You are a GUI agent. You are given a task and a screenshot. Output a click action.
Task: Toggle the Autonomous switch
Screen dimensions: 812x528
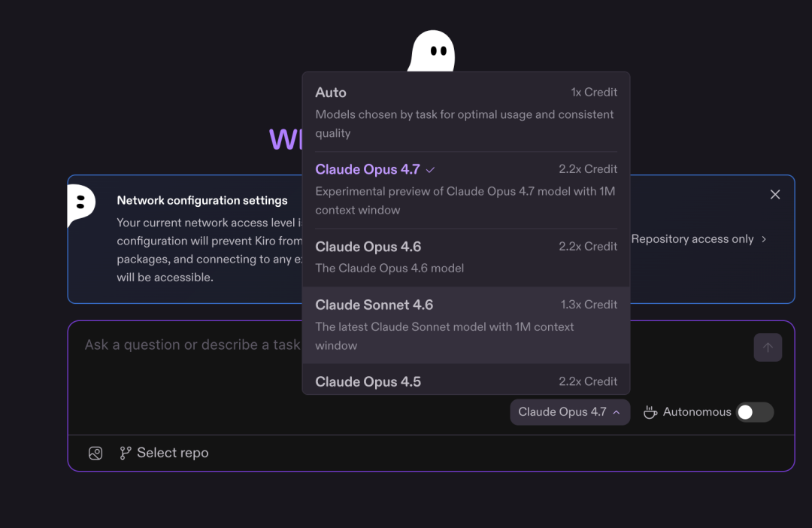coord(755,412)
